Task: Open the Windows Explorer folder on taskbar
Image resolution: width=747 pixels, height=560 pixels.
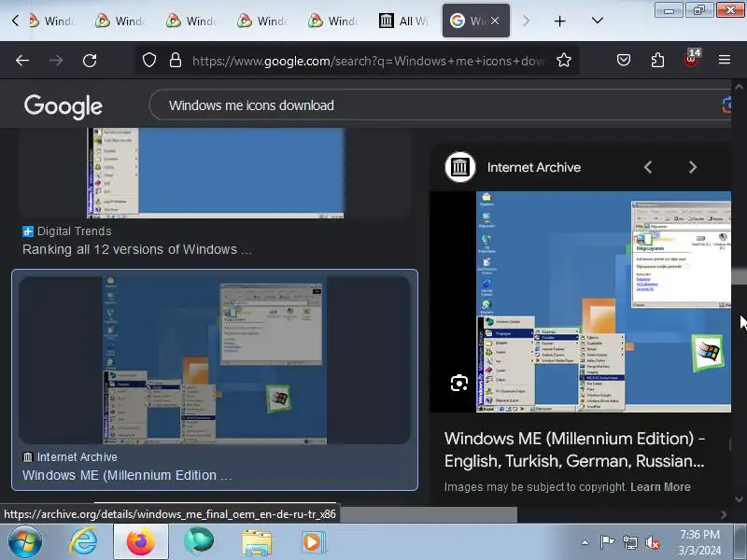Action: click(257, 542)
